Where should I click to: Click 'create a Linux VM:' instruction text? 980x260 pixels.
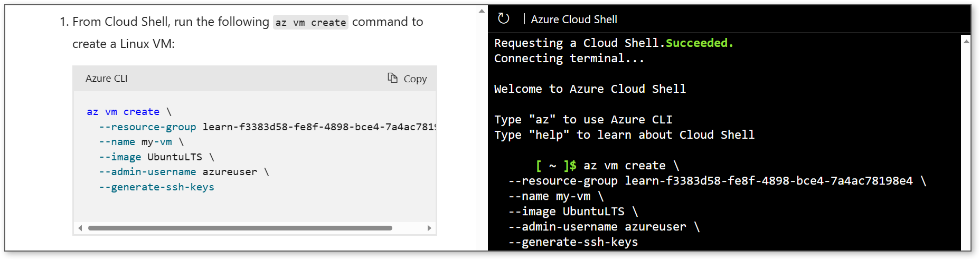click(124, 44)
